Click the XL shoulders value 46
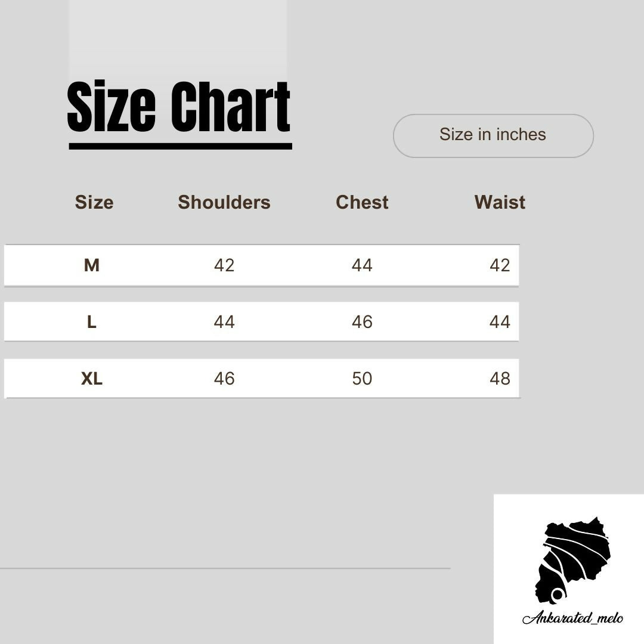This screenshot has height=644, width=644. tap(224, 379)
